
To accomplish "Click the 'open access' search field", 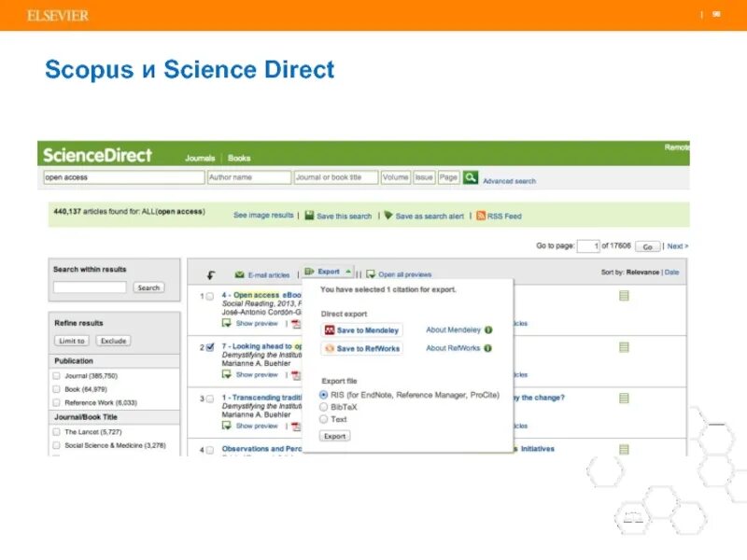I will (x=124, y=177).
